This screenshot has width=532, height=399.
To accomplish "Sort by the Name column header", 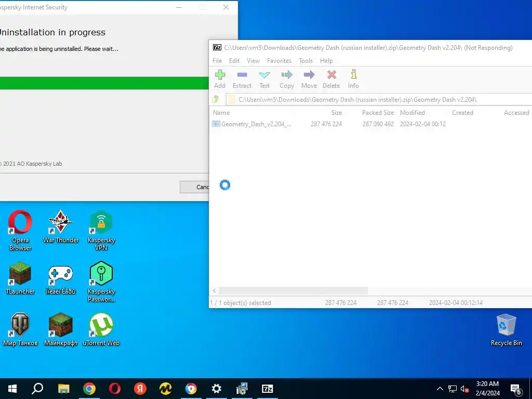I will 221,113.
